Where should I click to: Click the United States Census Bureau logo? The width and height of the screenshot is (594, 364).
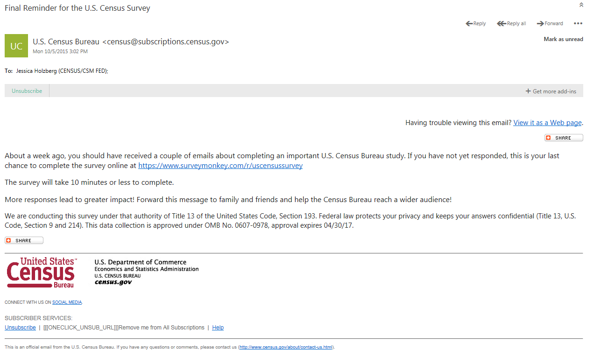[x=41, y=273]
